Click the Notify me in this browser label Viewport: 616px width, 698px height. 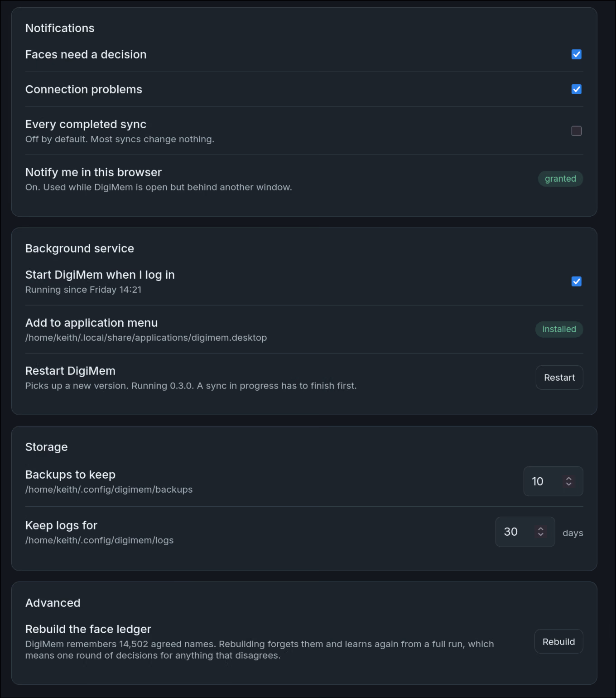[93, 172]
